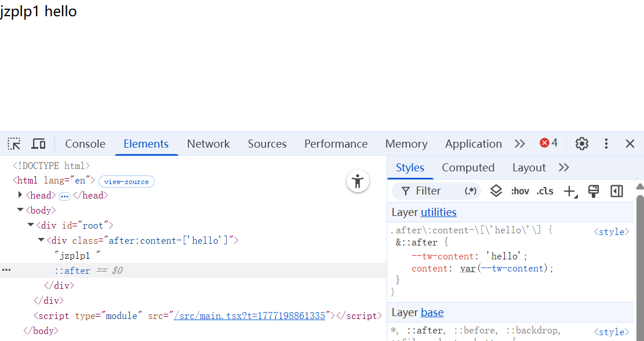Show more Styles pane tabs chevron
Image resolution: width=644 pixels, height=341 pixels.
564,167
